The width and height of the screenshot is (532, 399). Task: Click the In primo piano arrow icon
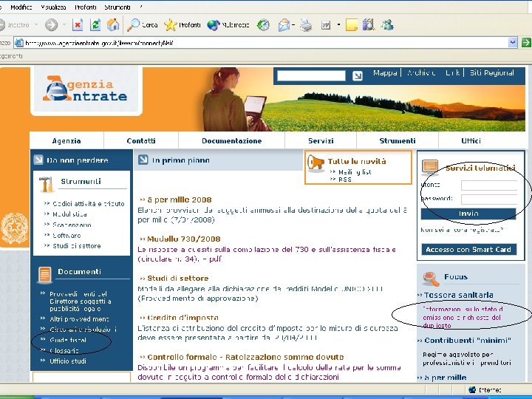point(143,160)
